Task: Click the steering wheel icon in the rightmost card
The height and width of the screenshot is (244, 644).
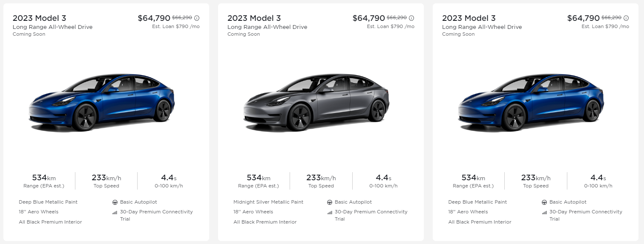Action: pyautogui.click(x=544, y=202)
